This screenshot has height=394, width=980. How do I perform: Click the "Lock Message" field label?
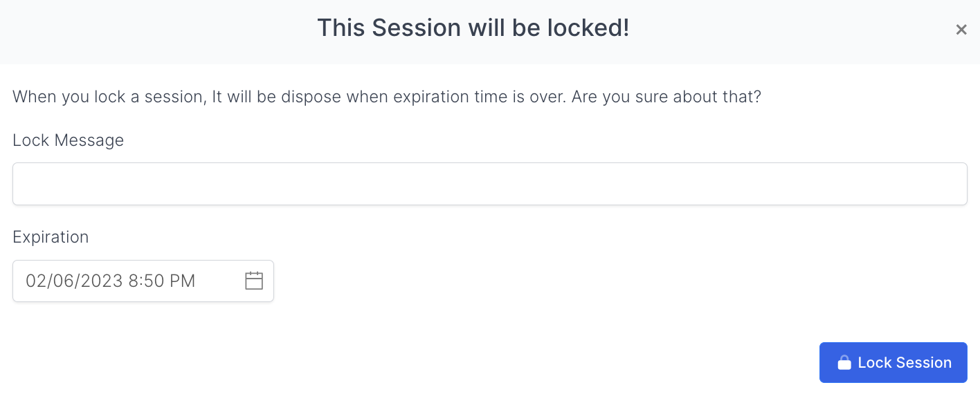[x=68, y=140]
